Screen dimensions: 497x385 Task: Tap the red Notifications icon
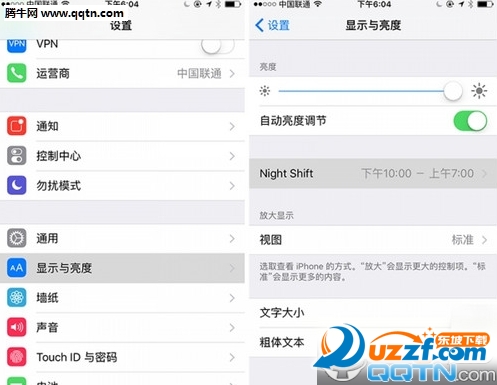point(17,126)
